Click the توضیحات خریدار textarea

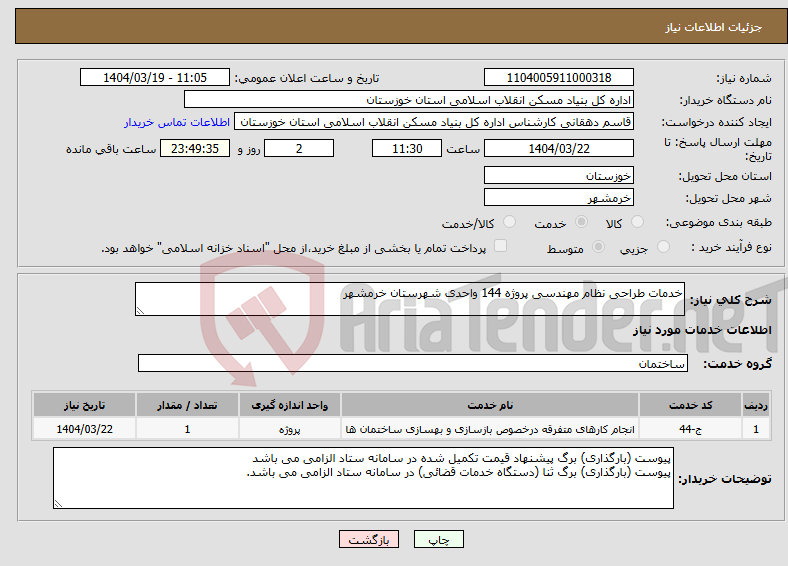(363, 478)
